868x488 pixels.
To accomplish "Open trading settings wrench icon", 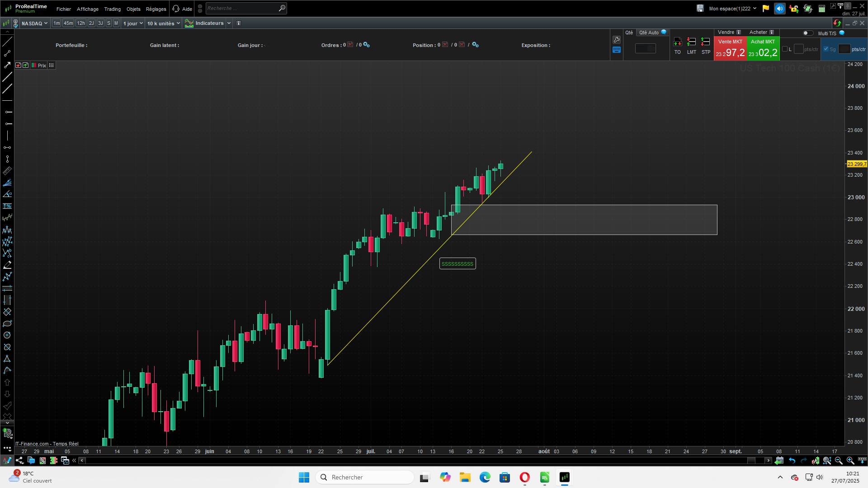I will tap(617, 40).
